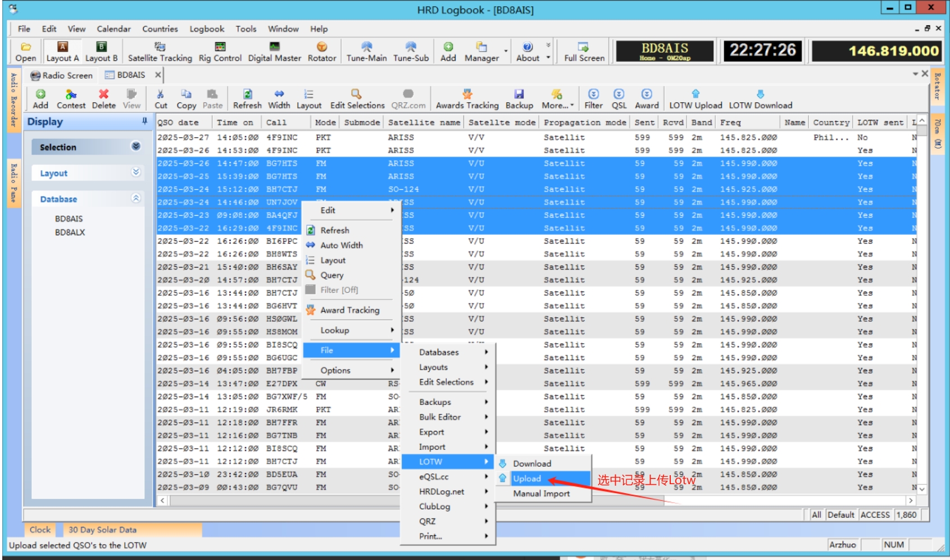Pin the Display panel

[144, 121]
